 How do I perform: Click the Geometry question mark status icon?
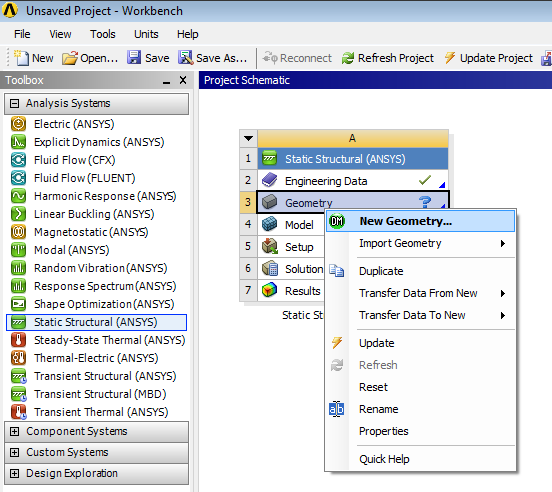pyautogui.click(x=425, y=202)
